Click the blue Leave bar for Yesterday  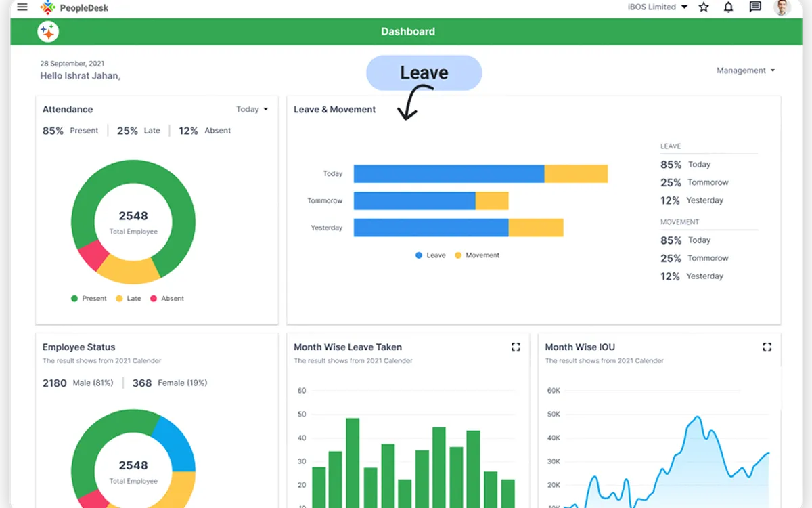431,228
